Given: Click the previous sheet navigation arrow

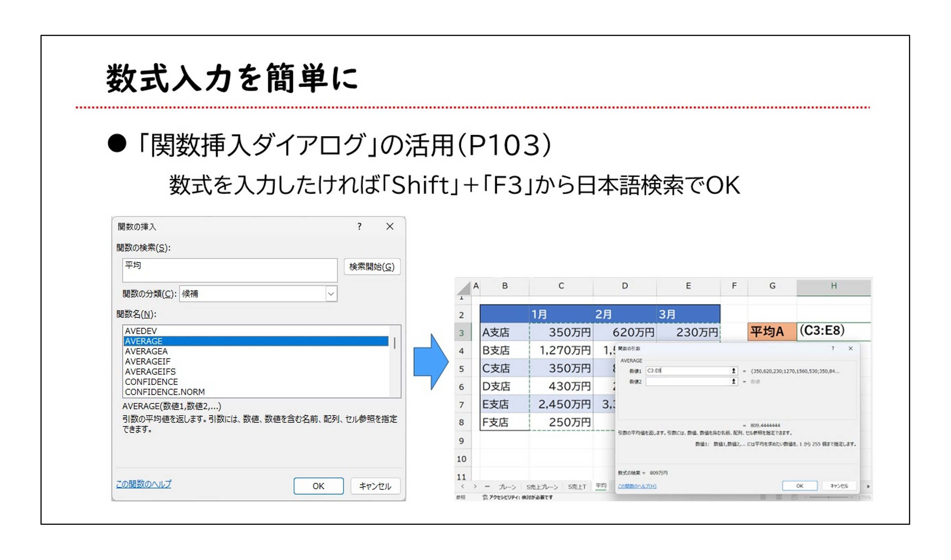Looking at the screenshot, I should click(463, 486).
